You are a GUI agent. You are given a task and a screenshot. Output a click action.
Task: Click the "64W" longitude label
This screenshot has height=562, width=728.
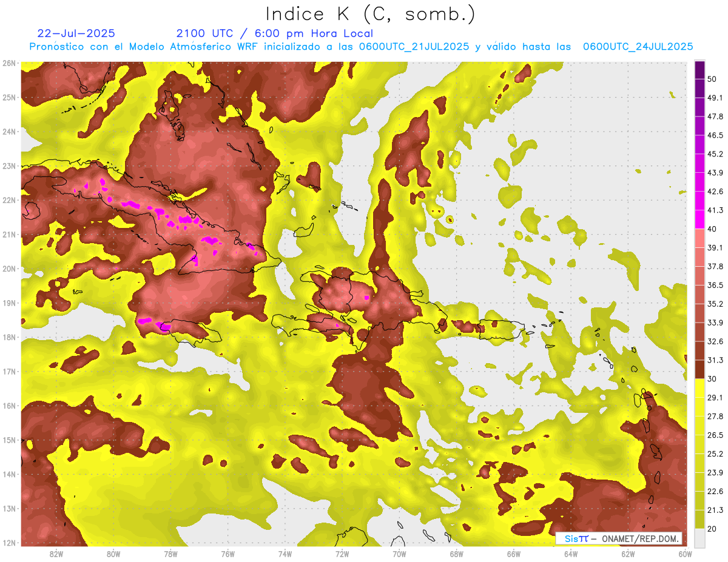click(x=571, y=554)
